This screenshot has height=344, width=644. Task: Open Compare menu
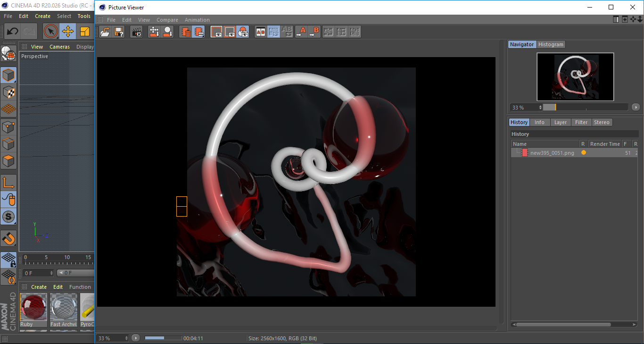pos(167,20)
